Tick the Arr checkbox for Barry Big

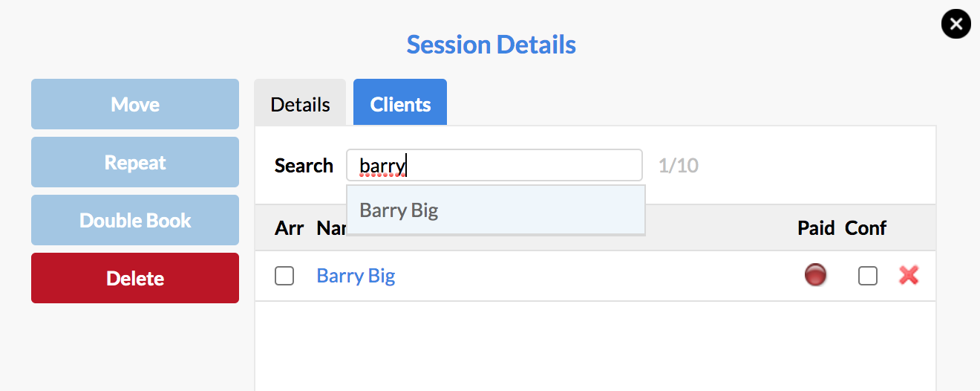284,276
